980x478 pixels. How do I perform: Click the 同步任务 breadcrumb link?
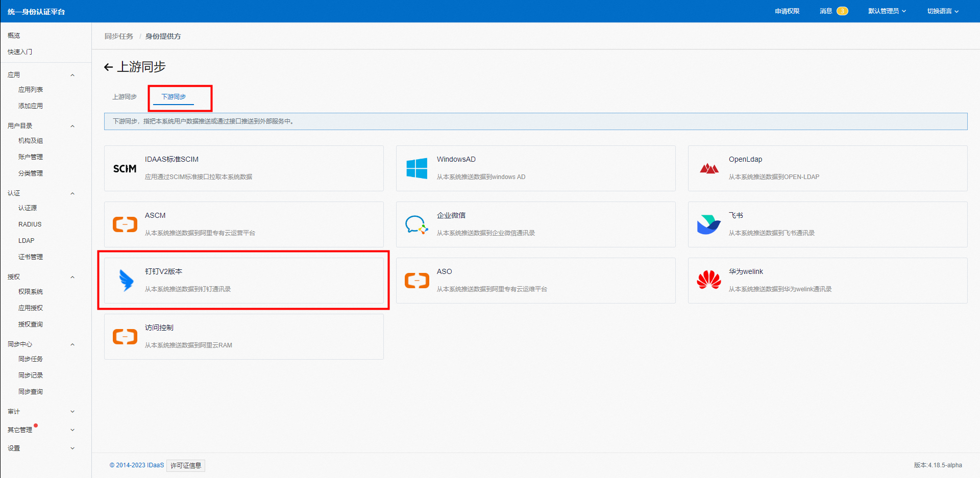(118, 36)
